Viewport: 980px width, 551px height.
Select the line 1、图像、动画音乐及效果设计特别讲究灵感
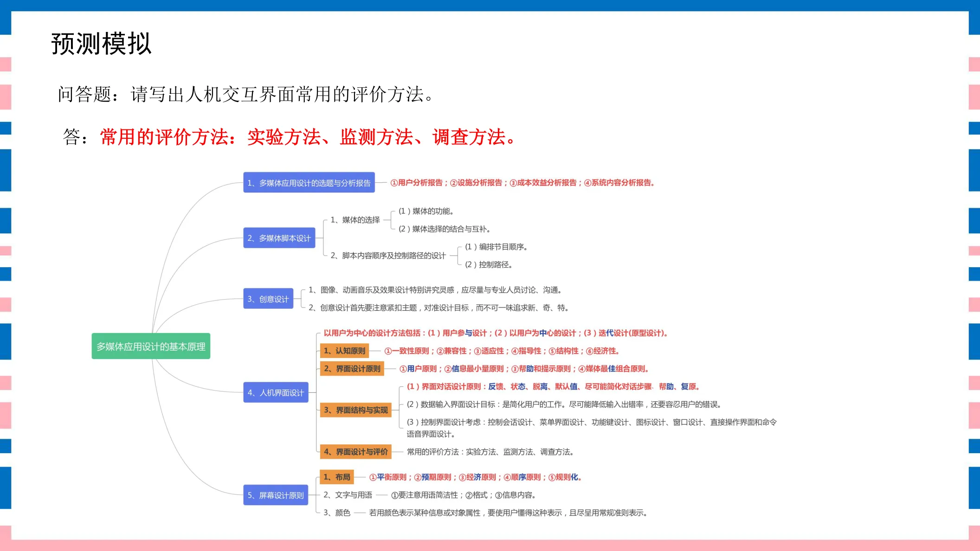point(436,290)
